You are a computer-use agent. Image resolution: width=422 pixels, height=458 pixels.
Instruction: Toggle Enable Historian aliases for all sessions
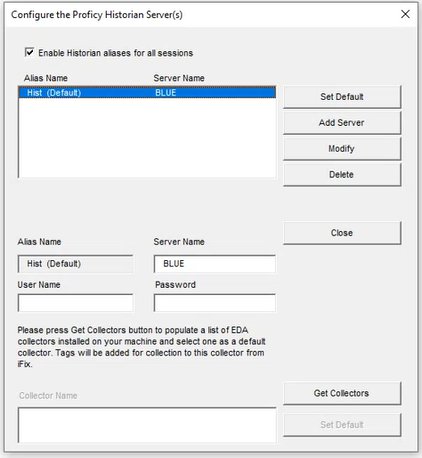pyautogui.click(x=29, y=52)
